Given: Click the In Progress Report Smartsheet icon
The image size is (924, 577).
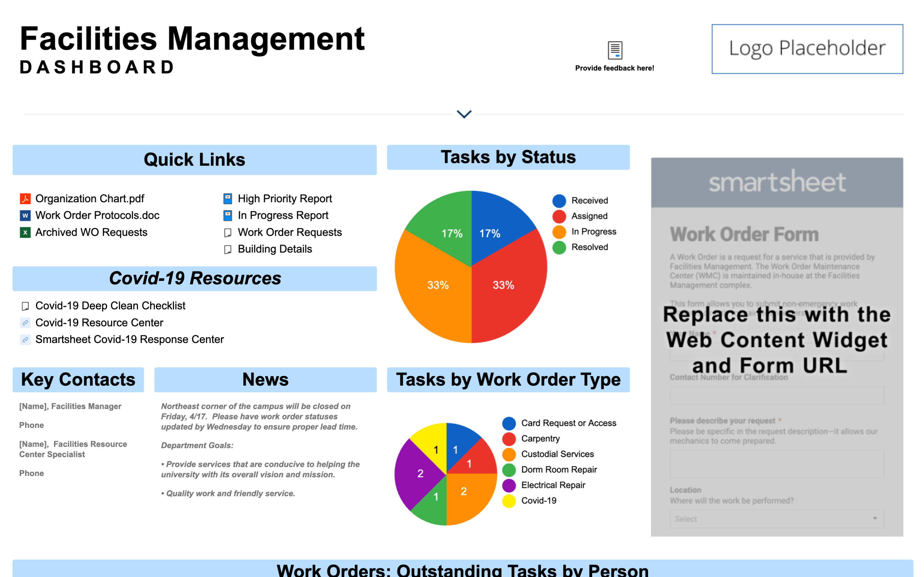Looking at the screenshot, I should click(226, 215).
